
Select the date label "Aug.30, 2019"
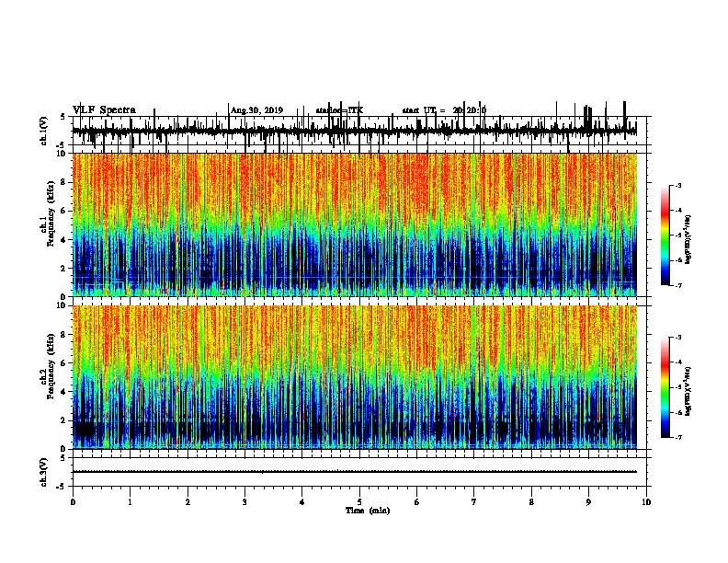pos(256,110)
